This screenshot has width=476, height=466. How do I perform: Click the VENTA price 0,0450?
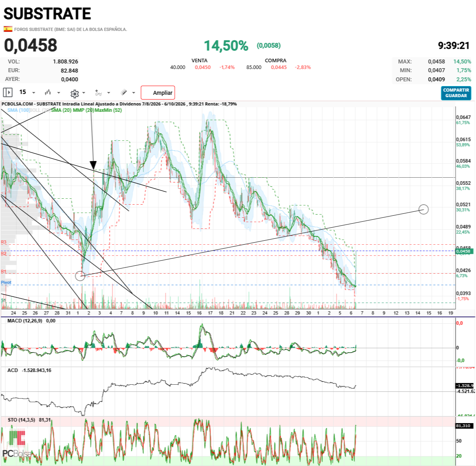(203, 67)
